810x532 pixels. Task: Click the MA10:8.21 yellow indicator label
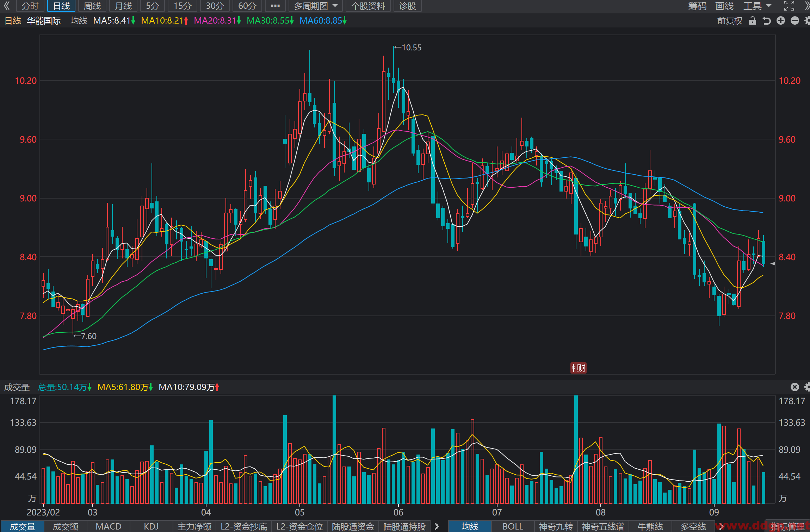pos(165,21)
